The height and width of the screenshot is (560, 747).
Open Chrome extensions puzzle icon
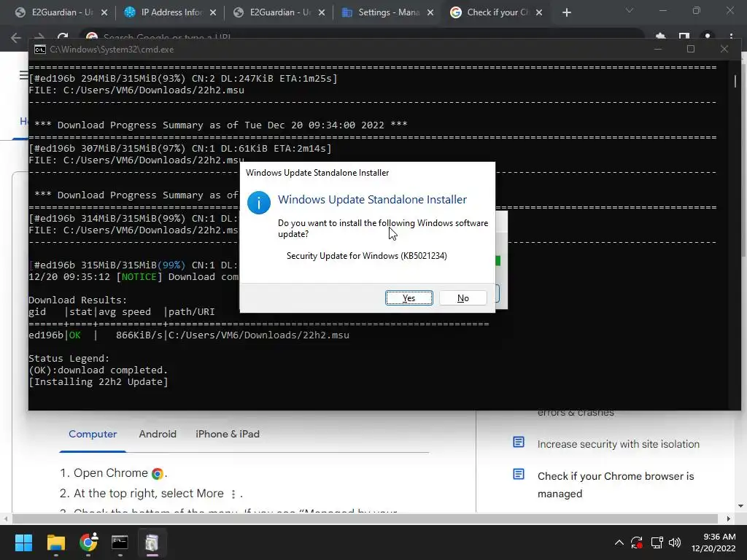point(661,36)
